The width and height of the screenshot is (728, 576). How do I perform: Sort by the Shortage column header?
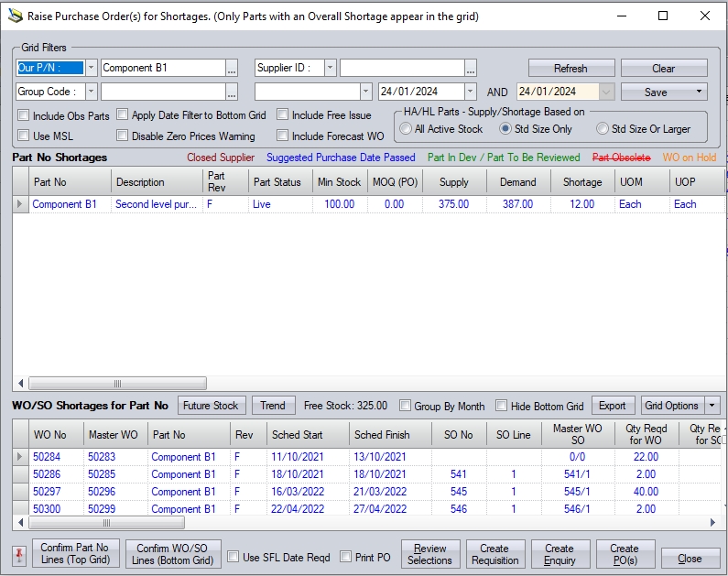[582, 182]
